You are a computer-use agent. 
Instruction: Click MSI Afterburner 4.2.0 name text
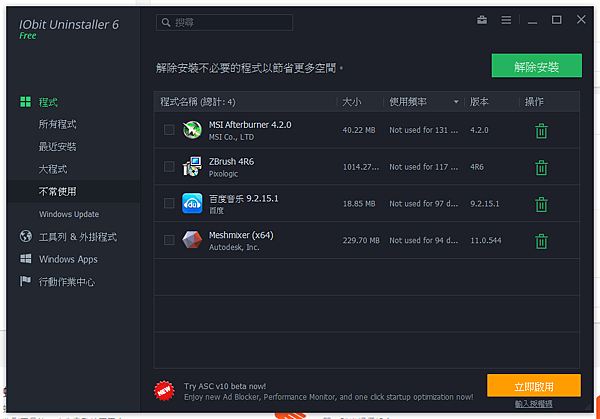tap(250, 125)
